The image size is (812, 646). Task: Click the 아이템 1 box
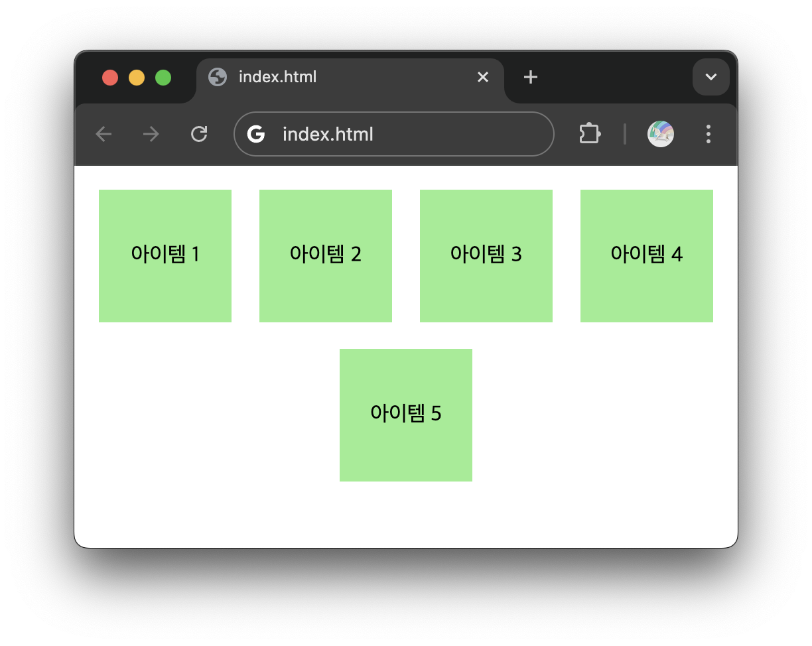165,256
